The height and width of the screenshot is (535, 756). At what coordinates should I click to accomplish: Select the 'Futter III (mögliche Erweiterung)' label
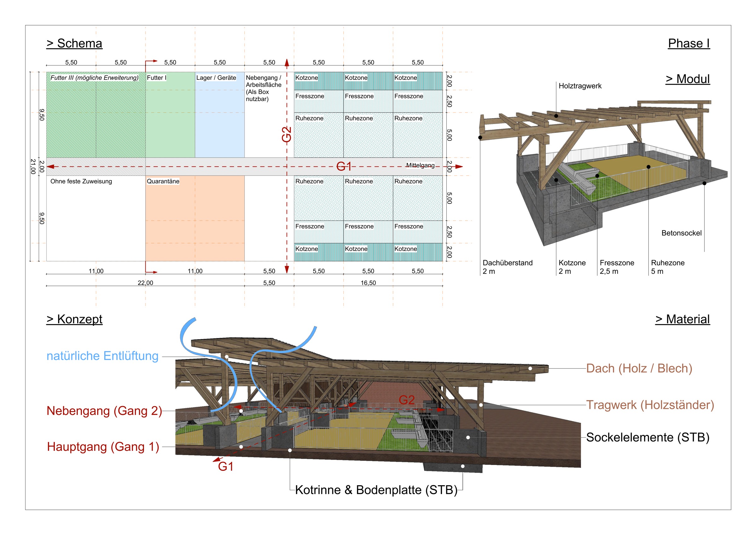click(x=94, y=78)
